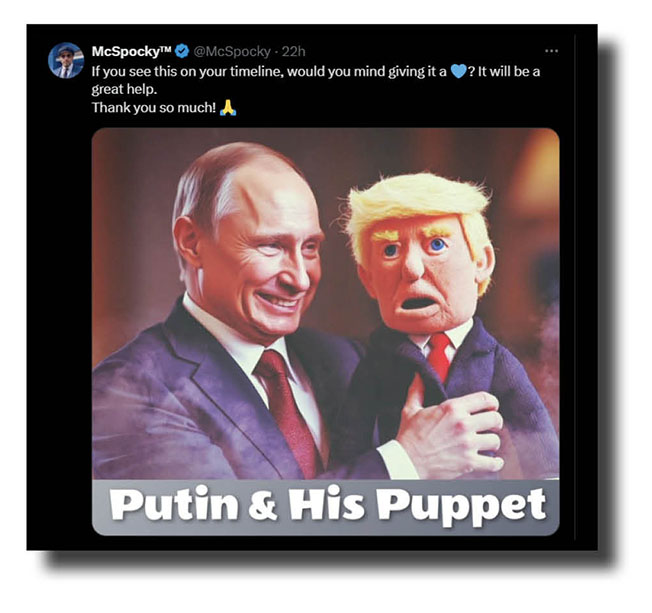
Task: Click McSpocky's profile avatar
Action: 66,61
